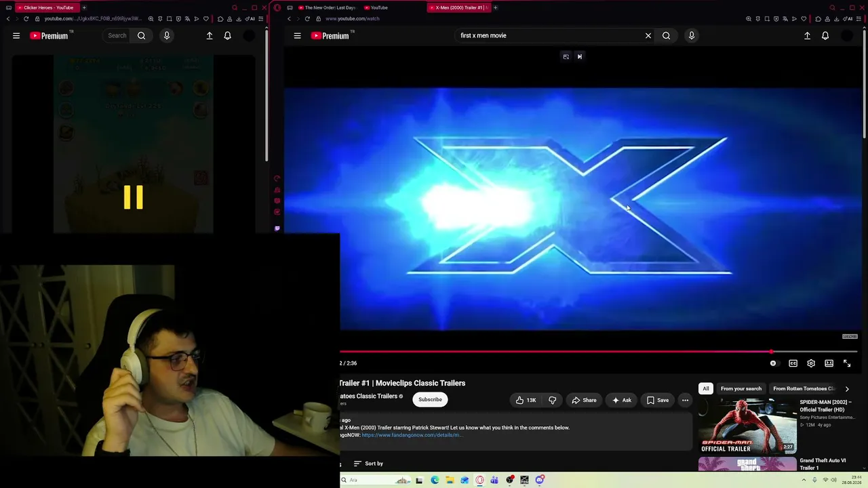Clear the 'first x men movie' search text
Screen dimensions: 868x488
(648, 36)
